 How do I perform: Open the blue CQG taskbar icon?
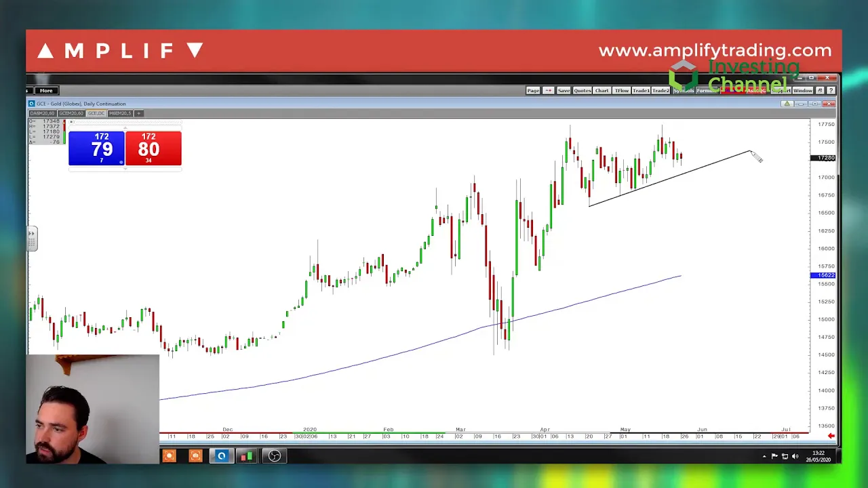(x=221, y=456)
